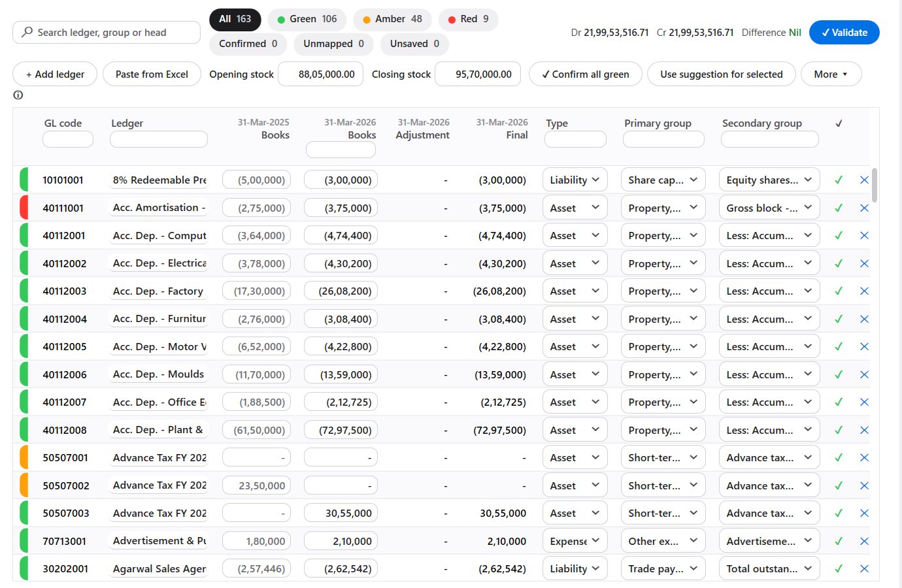
Task: Remove mapping for 70713001 via X icon
Action: point(864,541)
